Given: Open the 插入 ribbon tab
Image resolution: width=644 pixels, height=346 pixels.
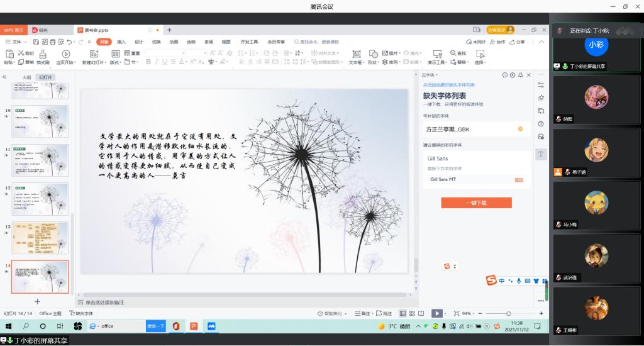Looking at the screenshot, I should pyautogui.click(x=121, y=42).
